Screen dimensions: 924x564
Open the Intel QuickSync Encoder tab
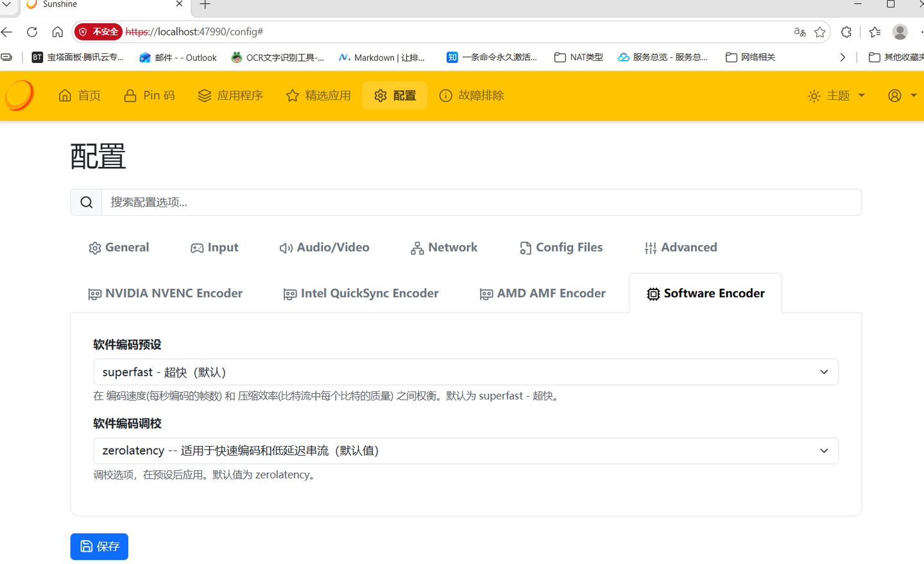point(361,293)
